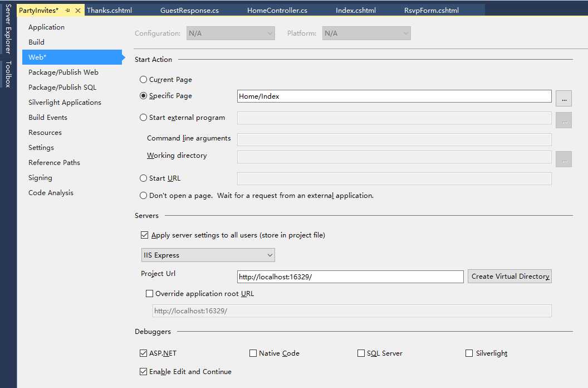The width and height of the screenshot is (588, 388).
Task: Open the Silverlight Applications page
Action: (65, 102)
